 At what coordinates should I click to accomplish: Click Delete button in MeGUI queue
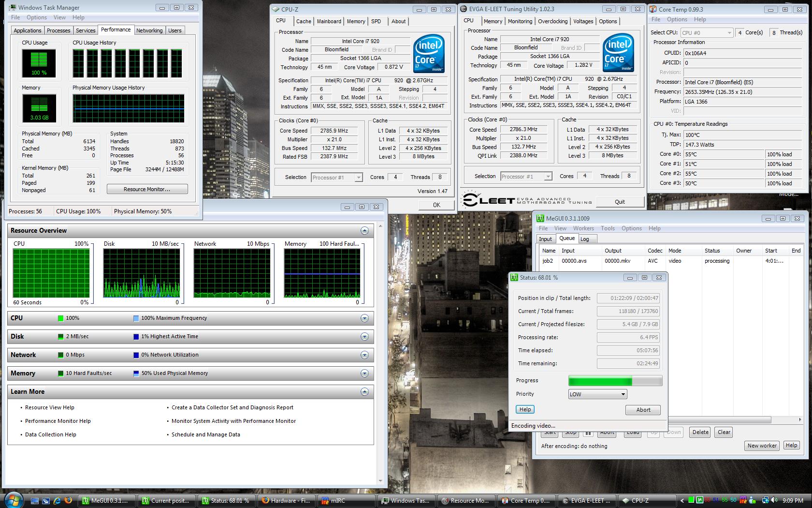click(x=700, y=432)
